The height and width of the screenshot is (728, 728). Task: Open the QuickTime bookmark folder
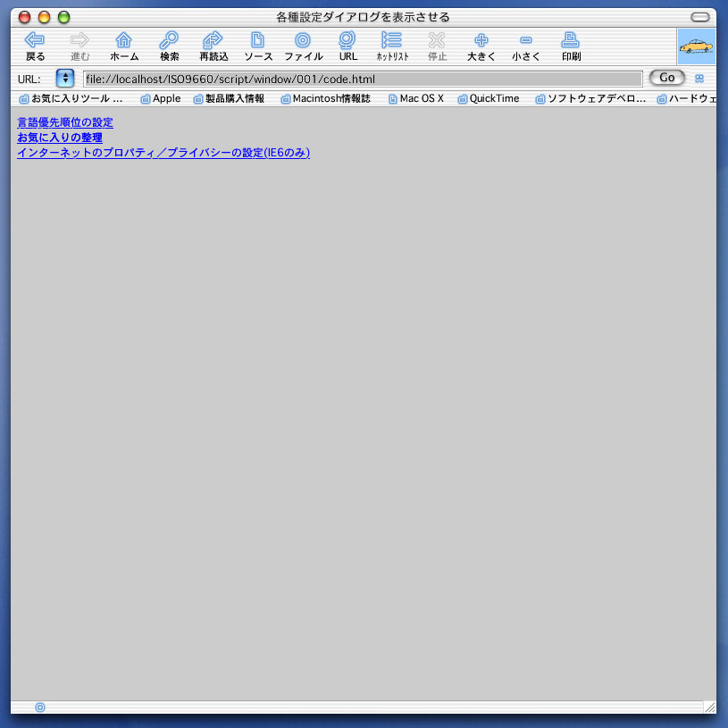click(489, 99)
